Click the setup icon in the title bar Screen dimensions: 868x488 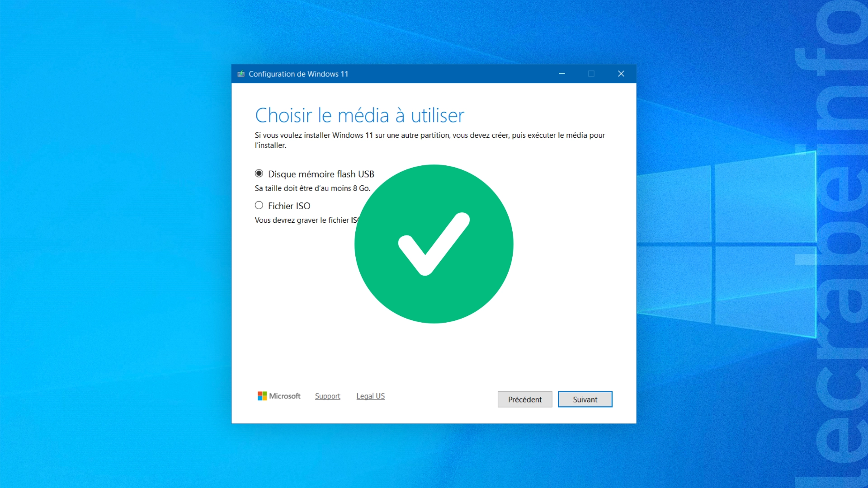click(241, 74)
